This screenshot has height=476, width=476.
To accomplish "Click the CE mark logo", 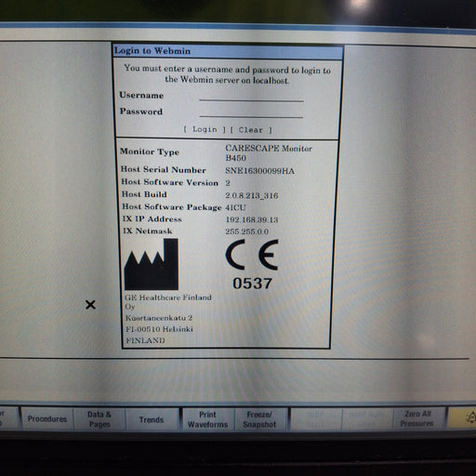I will [x=252, y=255].
